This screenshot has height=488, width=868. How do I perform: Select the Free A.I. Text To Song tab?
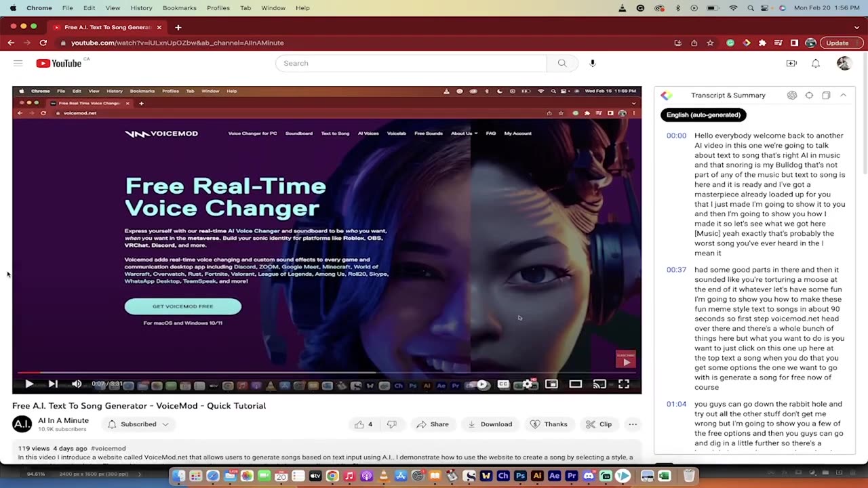[x=107, y=27]
